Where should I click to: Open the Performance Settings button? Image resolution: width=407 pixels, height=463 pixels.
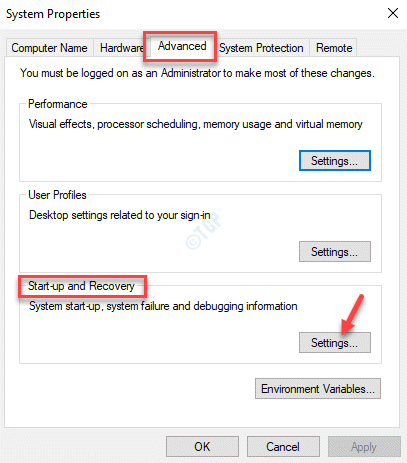coord(335,161)
